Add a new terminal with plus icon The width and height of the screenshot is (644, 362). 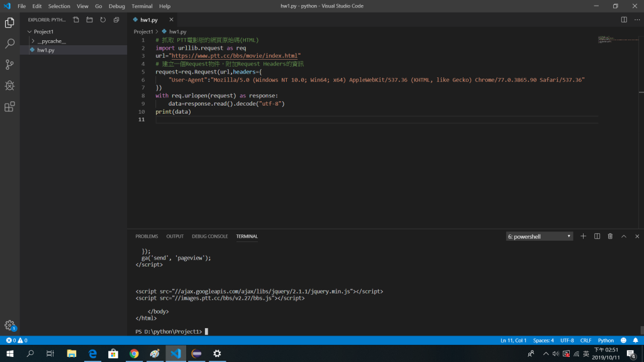(583, 236)
